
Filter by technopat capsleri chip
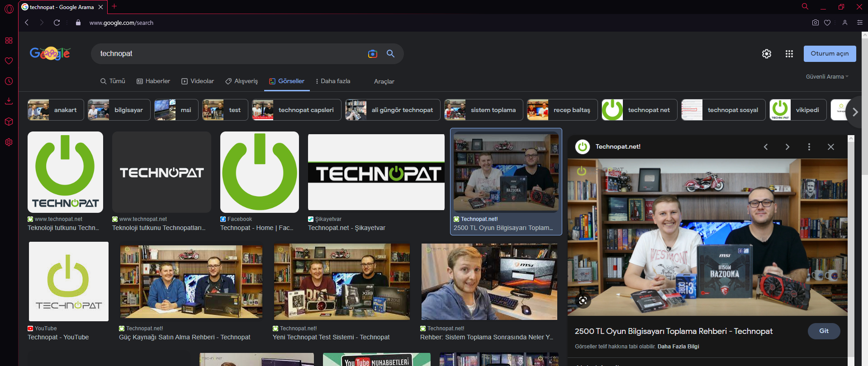coord(297,110)
